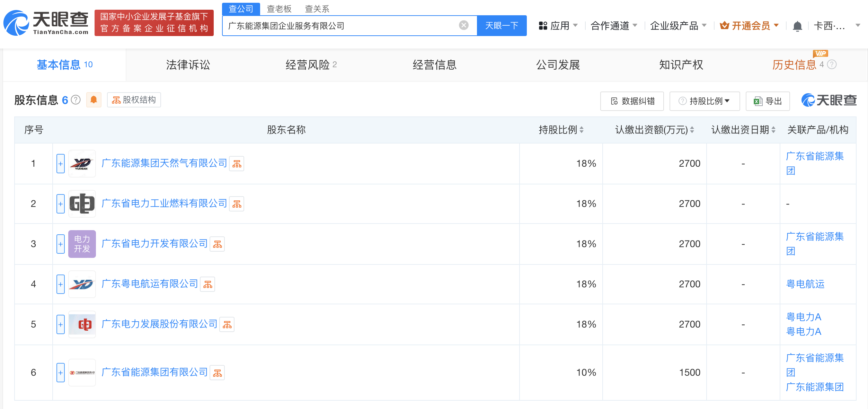Sort by 认缴出资额 column arrows
Viewport: 868px width, 409px height.
click(x=692, y=130)
